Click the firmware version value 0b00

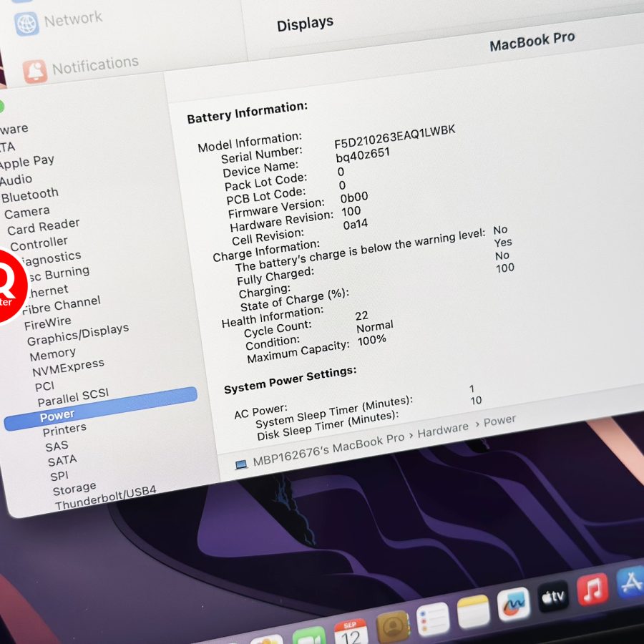coord(354,198)
